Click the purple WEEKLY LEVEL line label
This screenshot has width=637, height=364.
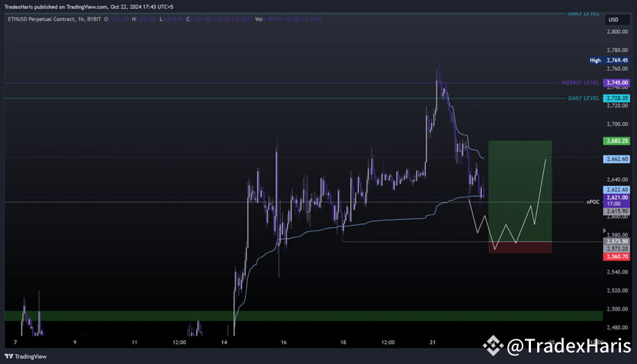pos(580,83)
